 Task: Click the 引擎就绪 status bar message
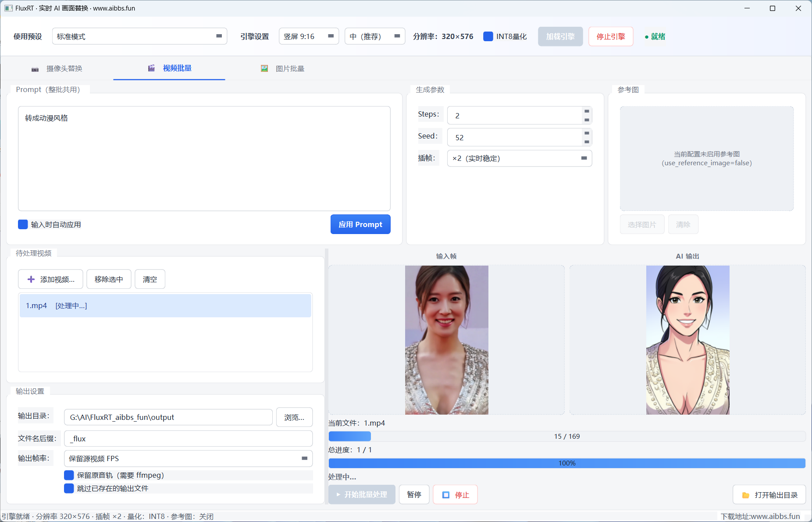pyautogui.click(x=107, y=516)
